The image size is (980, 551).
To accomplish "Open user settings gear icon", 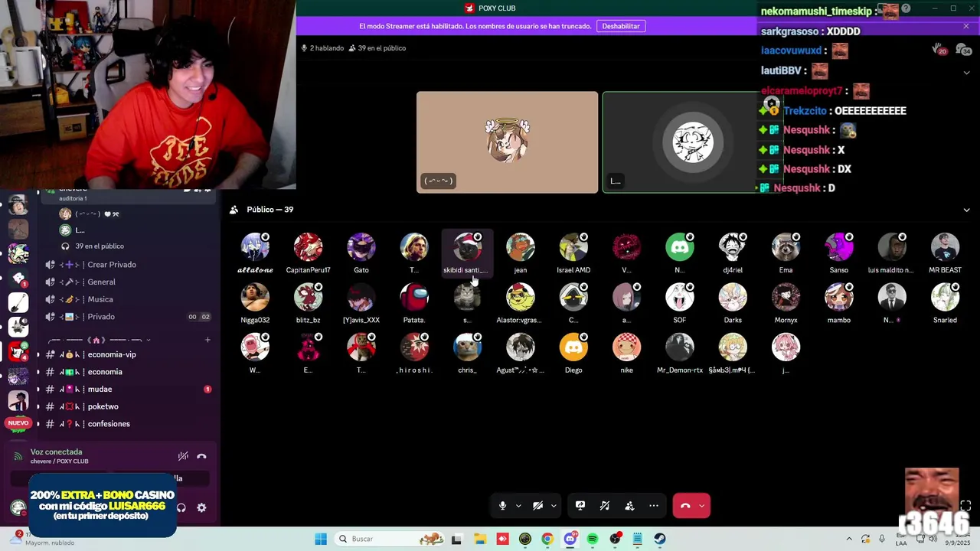I will coord(201,507).
